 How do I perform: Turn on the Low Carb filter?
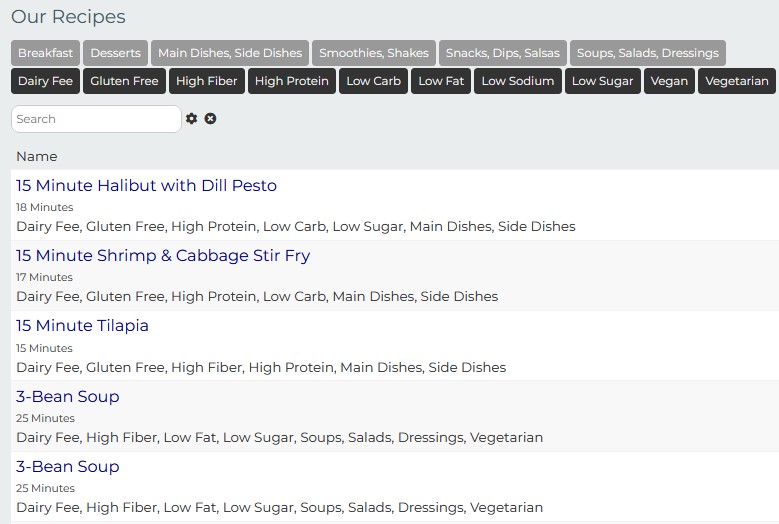[x=373, y=81]
